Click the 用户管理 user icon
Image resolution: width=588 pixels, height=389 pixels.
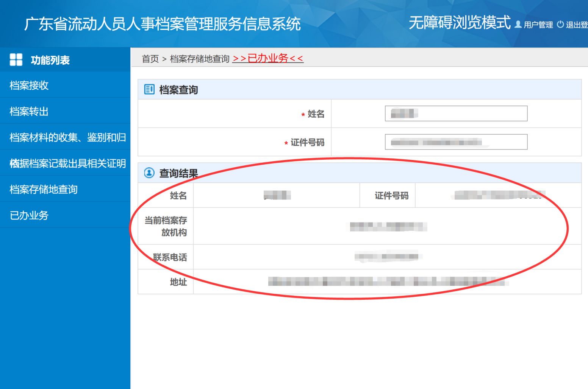click(x=518, y=25)
